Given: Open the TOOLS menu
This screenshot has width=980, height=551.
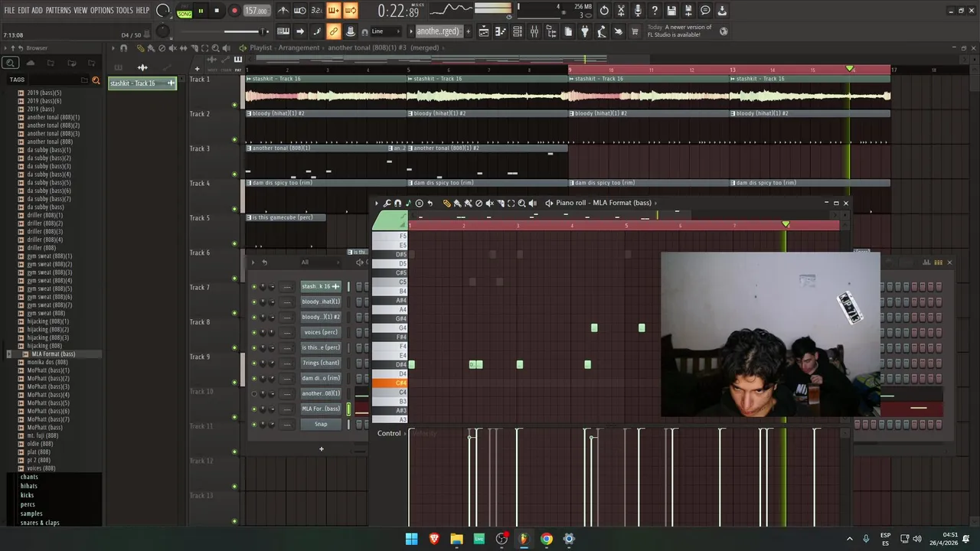Looking at the screenshot, I should (124, 11).
